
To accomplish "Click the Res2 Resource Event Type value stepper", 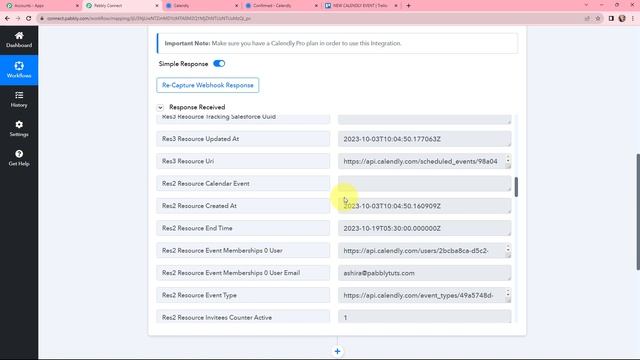I will pos(508,293).
